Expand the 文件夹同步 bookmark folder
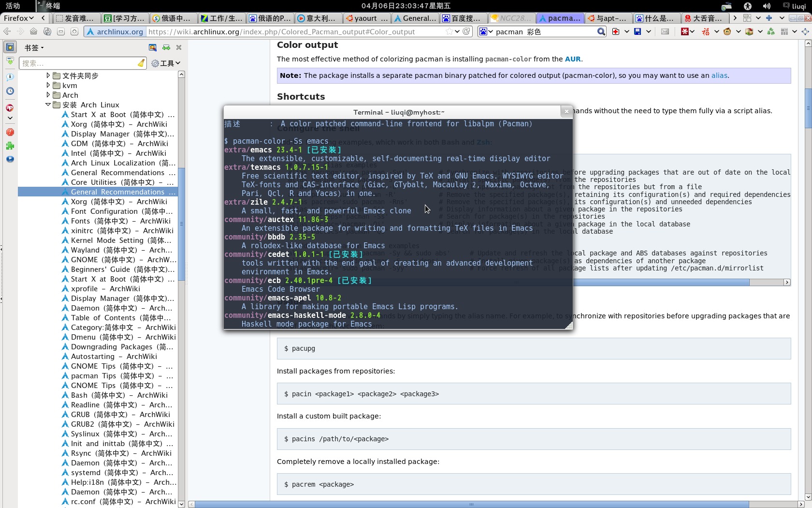Image resolution: width=812 pixels, height=508 pixels. [48, 75]
